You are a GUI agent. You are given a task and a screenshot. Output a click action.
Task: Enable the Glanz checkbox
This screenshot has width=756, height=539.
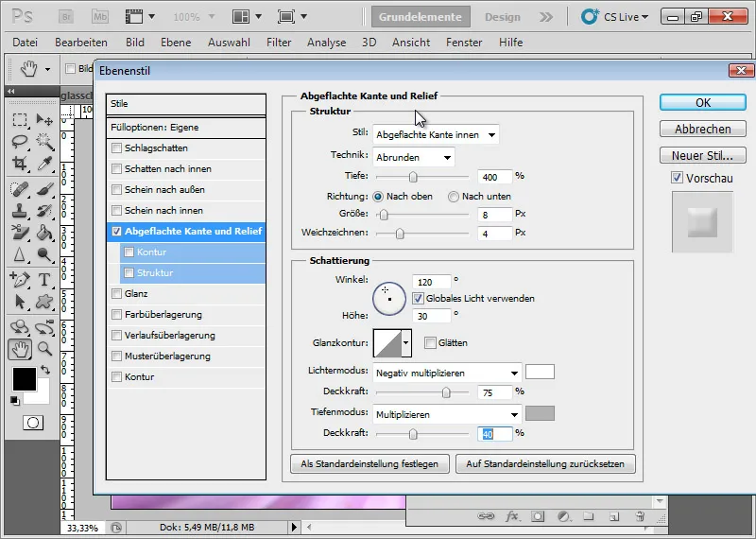point(116,293)
